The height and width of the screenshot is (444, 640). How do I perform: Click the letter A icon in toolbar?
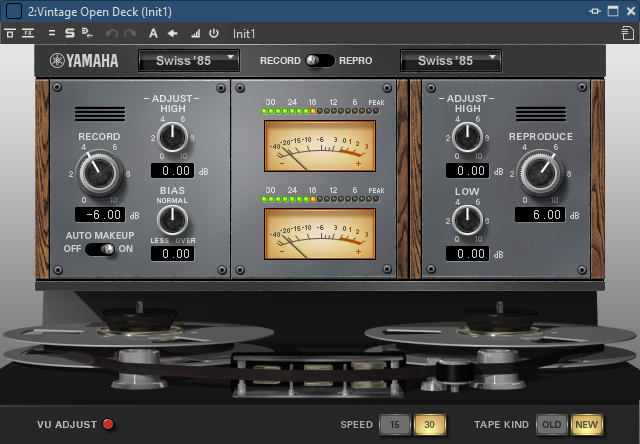coord(154,33)
